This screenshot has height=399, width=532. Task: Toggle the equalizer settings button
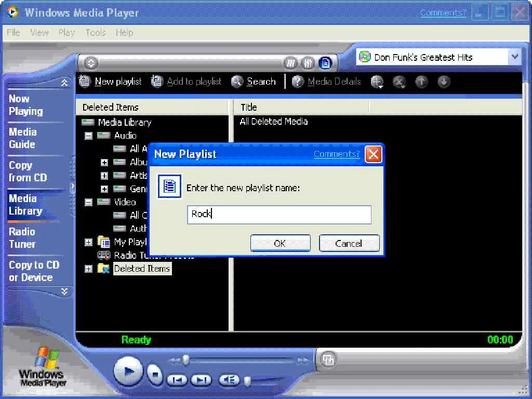308,63
